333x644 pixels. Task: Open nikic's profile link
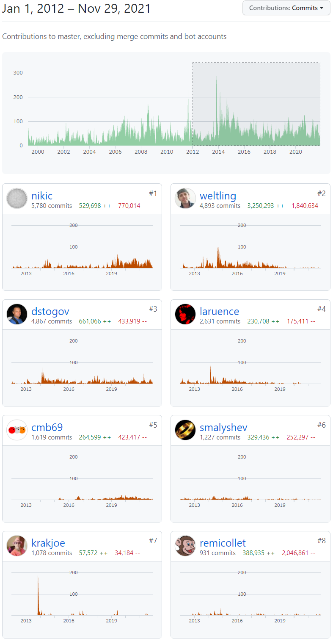pos(42,196)
